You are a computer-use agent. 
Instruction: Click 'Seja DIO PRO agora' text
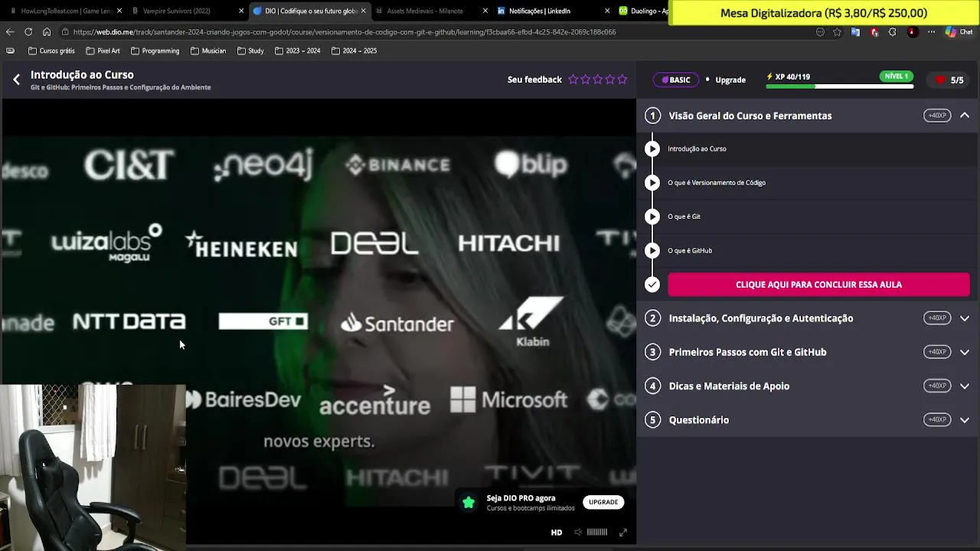pyautogui.click(x=521, y=498)
